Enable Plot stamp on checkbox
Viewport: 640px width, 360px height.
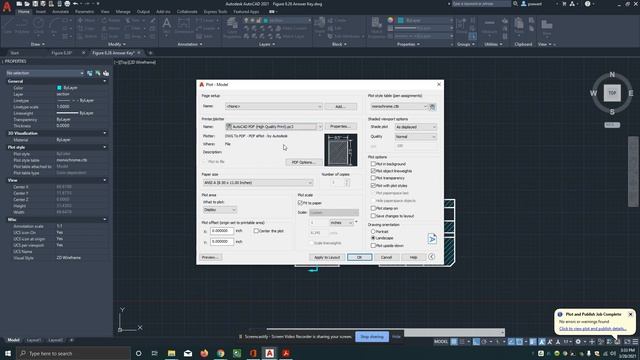[373, 208]
